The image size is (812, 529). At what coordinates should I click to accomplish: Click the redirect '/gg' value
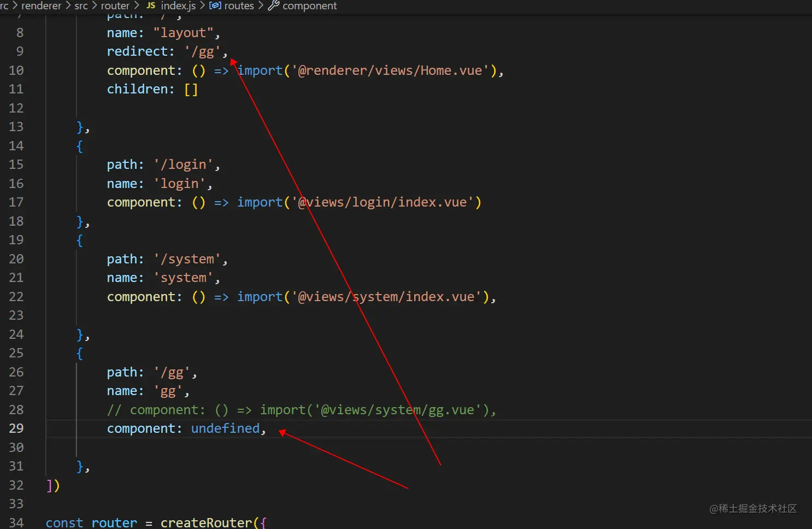click(x=202, y=52)
